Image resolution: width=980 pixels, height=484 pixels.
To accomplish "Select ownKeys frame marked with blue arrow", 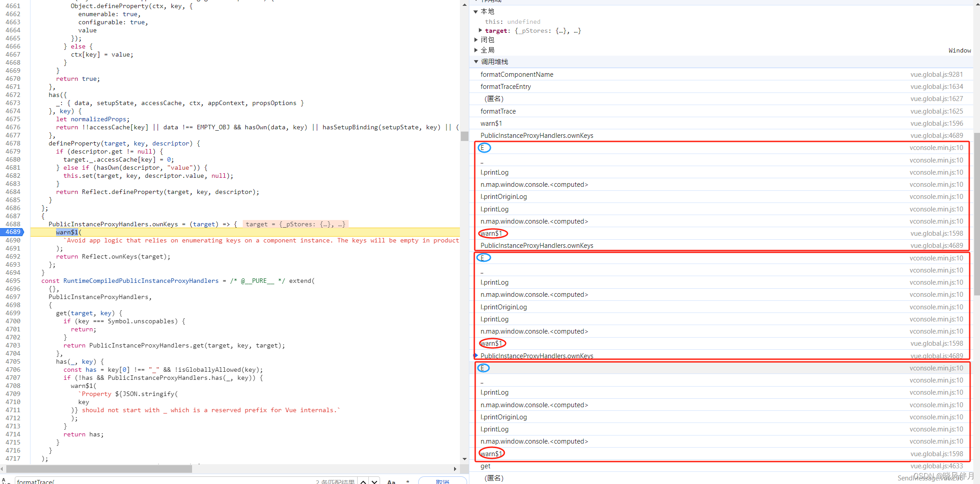I will [x=721, y=356].
